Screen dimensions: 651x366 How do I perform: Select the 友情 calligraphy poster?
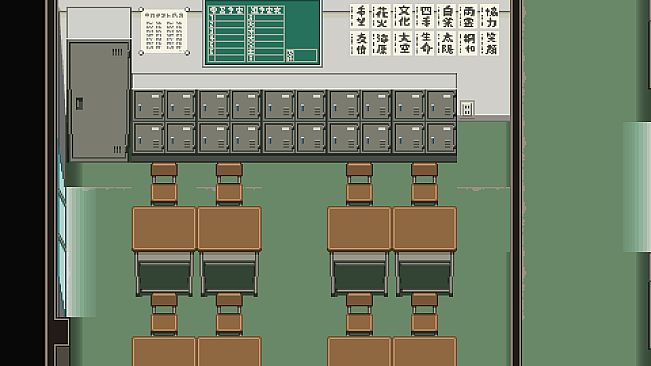[x=360, y=43]
